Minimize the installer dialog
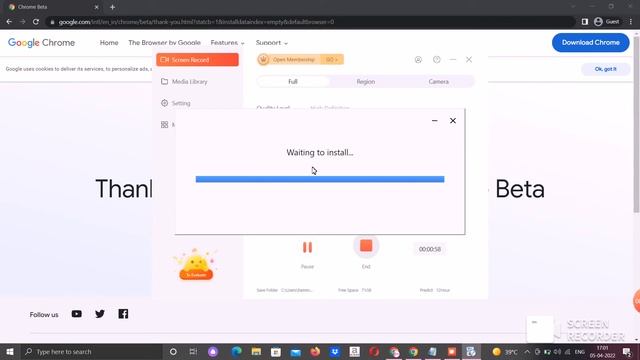The width and height of the screenshot is (640, 360). (434, 121)
